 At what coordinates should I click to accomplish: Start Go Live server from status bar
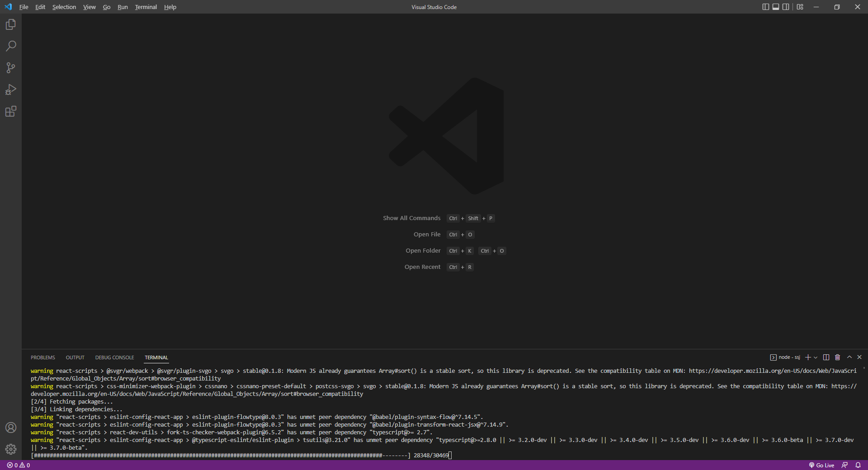pos(821,465)
